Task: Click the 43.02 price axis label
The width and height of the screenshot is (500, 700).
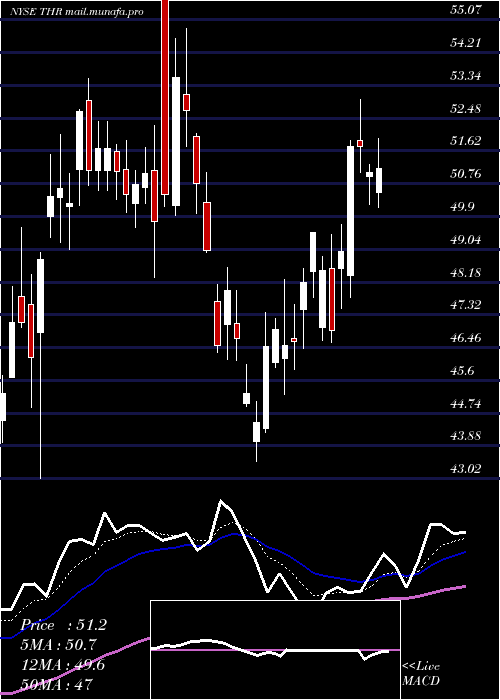Action: (466, 469)
